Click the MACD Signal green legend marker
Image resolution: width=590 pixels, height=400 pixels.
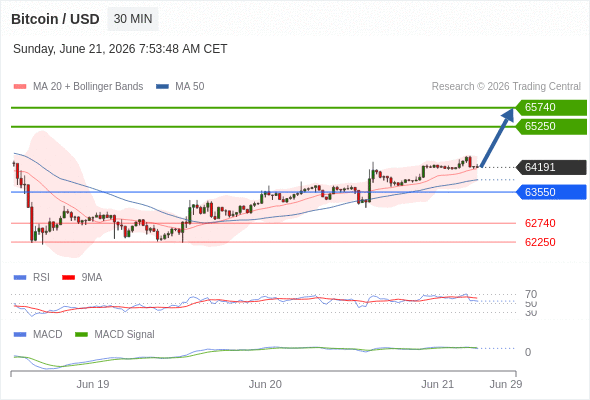81,335
